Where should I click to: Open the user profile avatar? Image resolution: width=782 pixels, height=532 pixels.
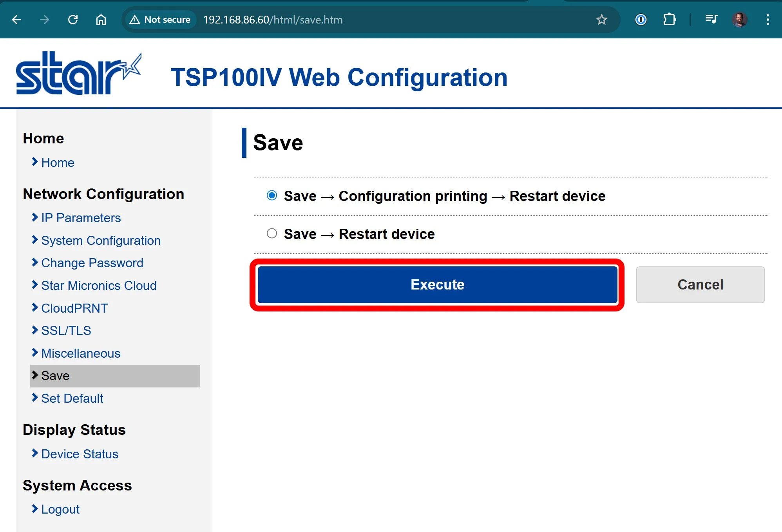tap(740, 20)
